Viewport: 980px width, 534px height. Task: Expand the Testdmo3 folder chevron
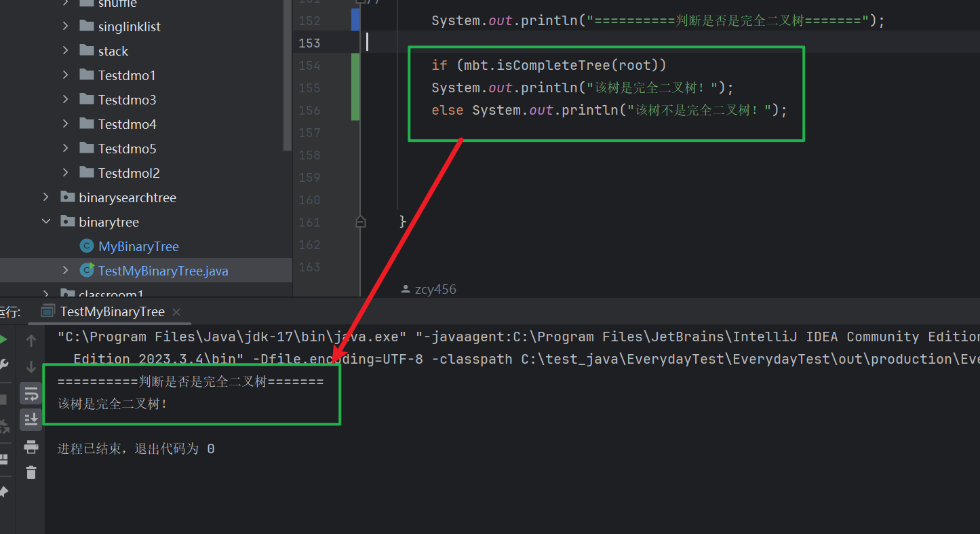click(x=65, y=100)
